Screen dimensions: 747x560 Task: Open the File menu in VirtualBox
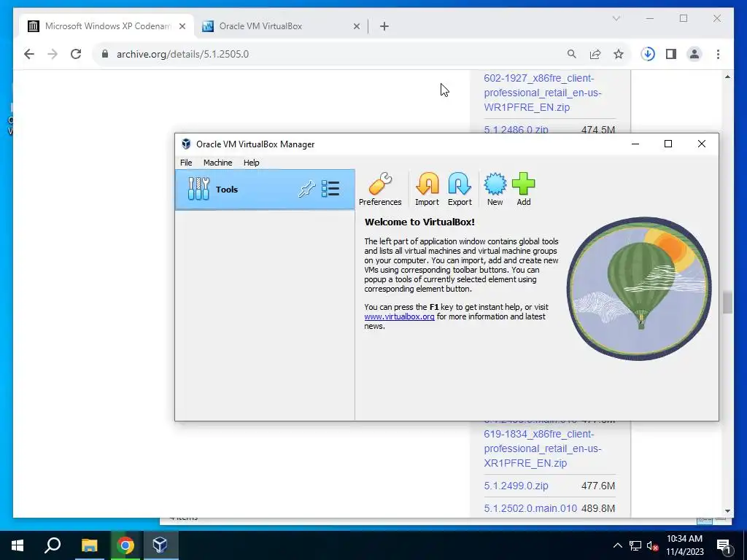(x=186, y=163)
